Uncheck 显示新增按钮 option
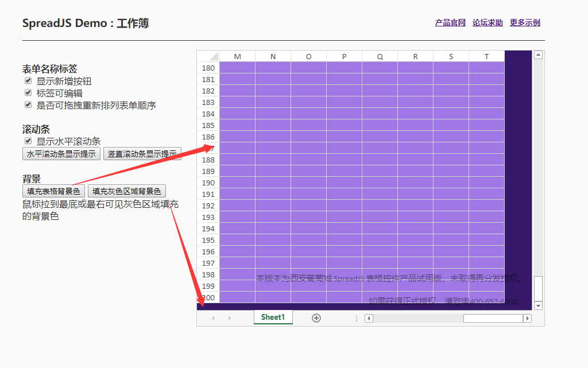The width and height of the screenshot is (588, 368). click(x=28, y=80)
